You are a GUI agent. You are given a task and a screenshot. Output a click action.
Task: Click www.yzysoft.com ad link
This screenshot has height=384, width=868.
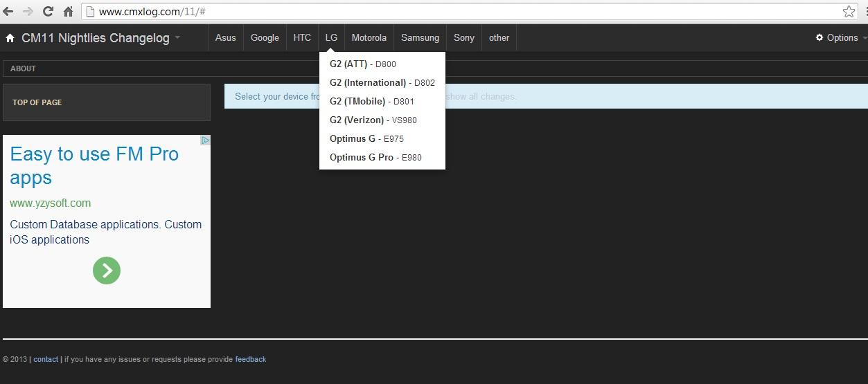51,203
